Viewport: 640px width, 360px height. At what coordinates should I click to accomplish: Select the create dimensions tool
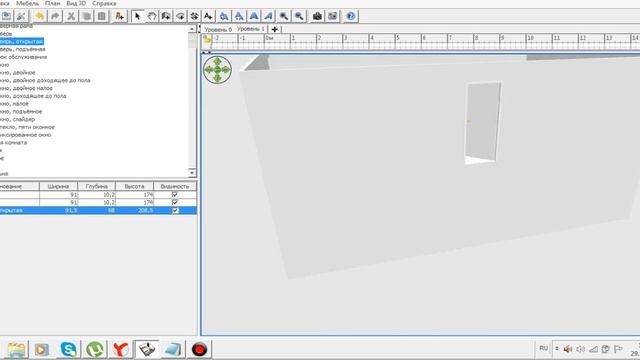(x=194, y=16)
